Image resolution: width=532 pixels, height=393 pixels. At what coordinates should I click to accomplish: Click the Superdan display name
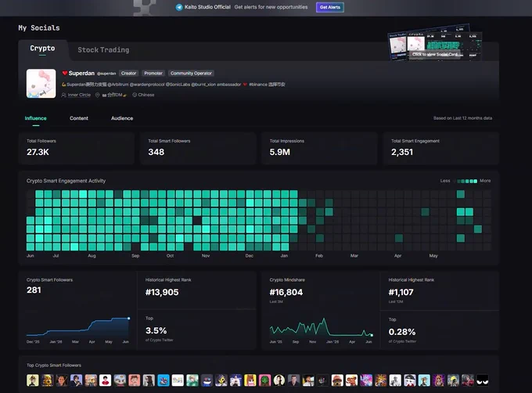pyautogui.click(x=81, y=74)
